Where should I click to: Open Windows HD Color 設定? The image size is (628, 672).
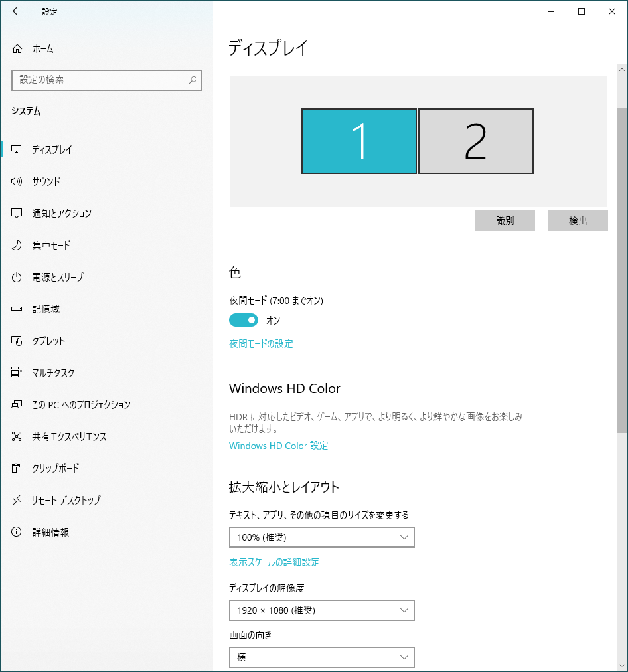(x=278, y=446)
